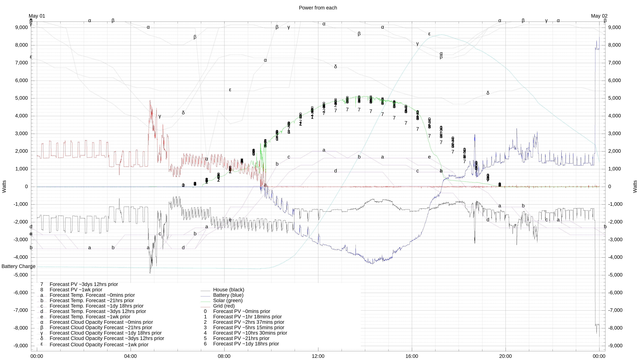Click the "Battery Charge" label

[x=18, y=266]
